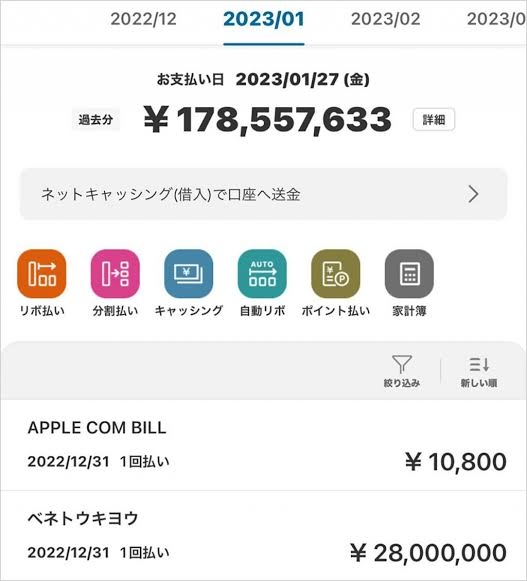Select the ポイント払い point payment icon
The height and width of the screenshot is (581, 527).
click(335, 274)
